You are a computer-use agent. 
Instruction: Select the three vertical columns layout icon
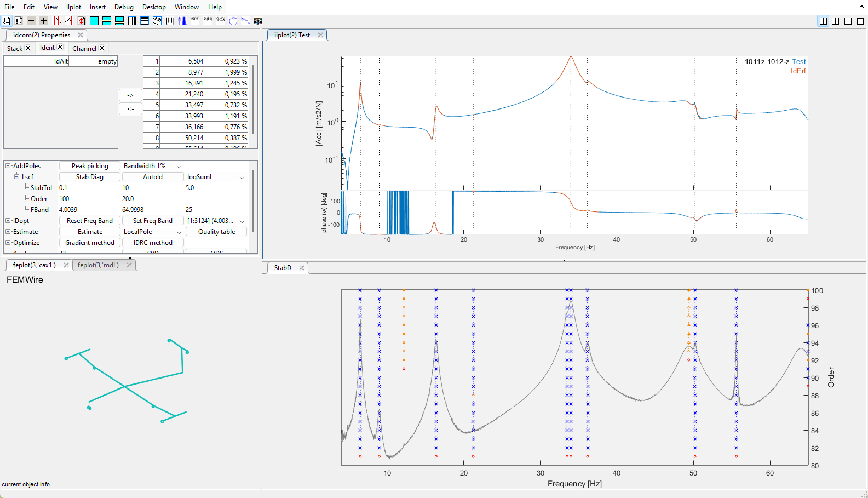coord(132,21)
